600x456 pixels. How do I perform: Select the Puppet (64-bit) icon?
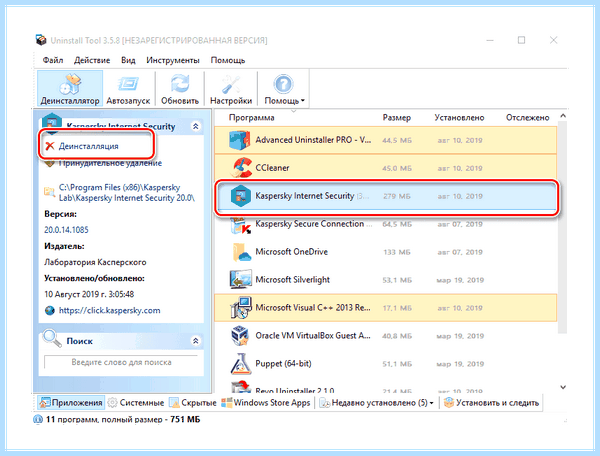[x=241, y=364]
